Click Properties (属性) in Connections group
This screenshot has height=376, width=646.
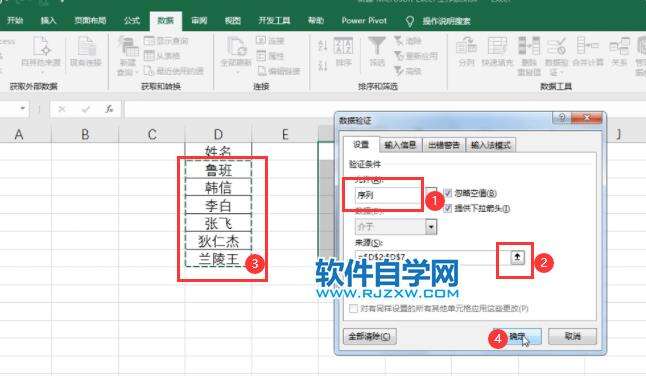pyautogui.click(x=270, y=56)
